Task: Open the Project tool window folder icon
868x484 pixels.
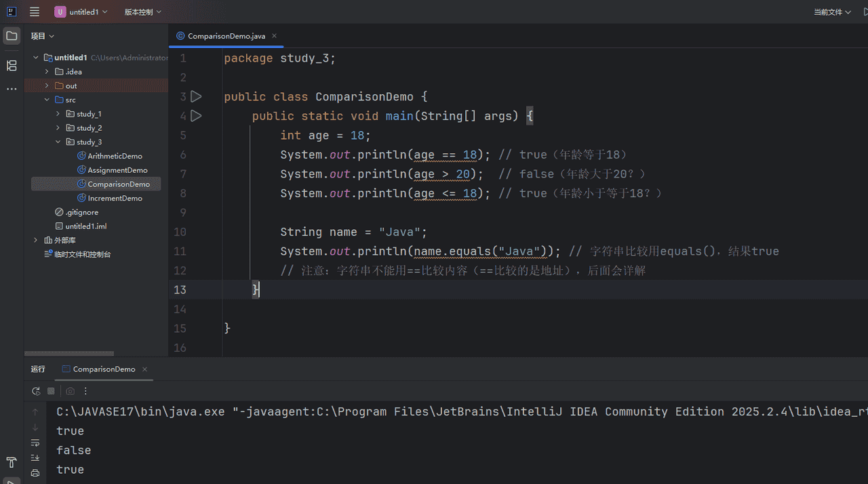Action: [12, 36]
